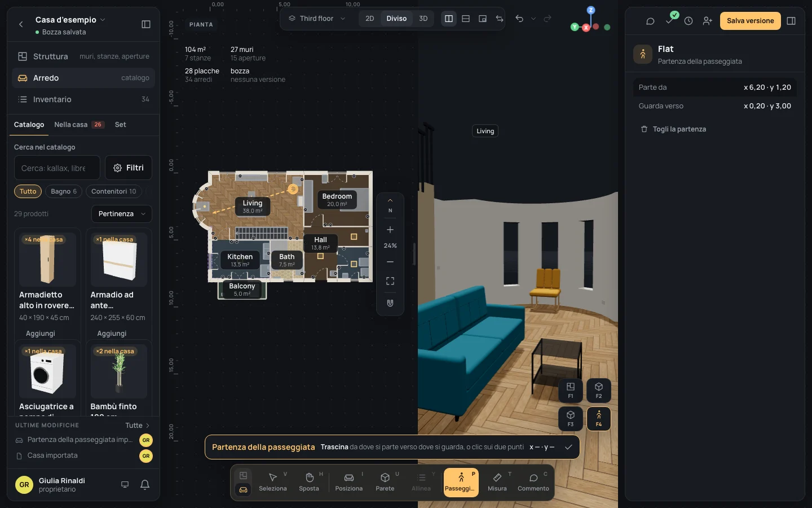Switch to 3D view mode
Viewport: 812px width, 508px height.
[x=423, y=19]
